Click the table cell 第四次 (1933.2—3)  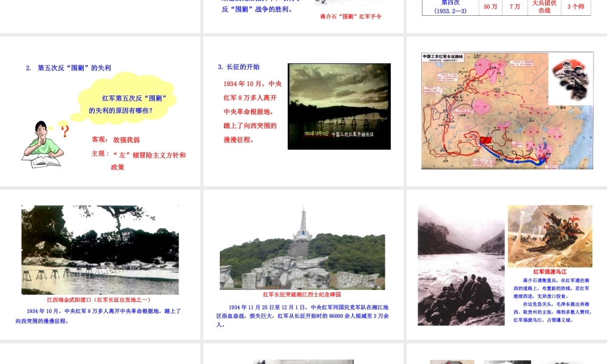pos(450,7)
